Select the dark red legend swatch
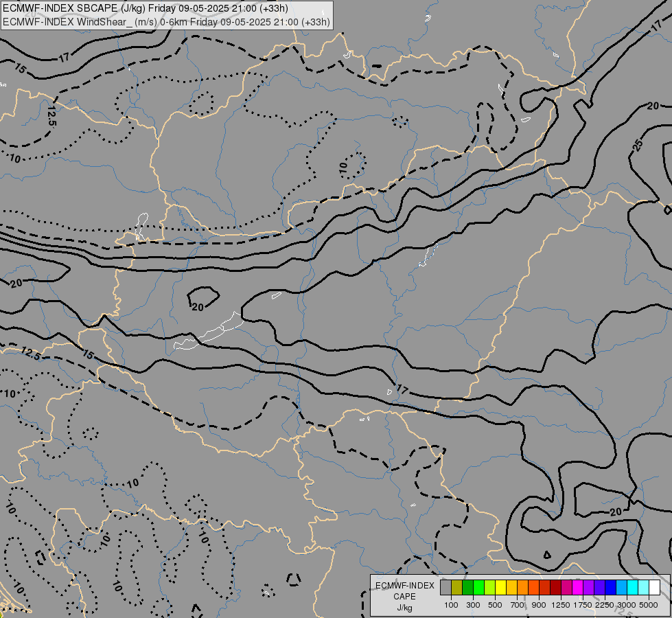 (556, 588)
